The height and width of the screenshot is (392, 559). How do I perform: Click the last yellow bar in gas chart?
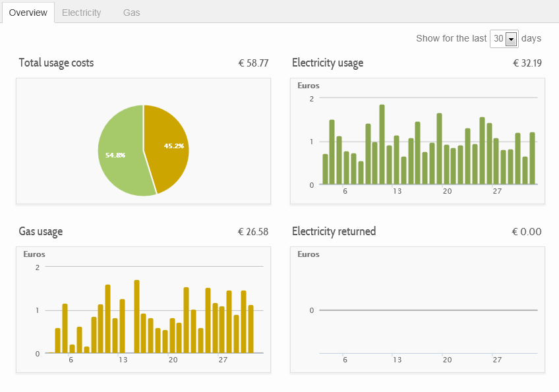(250, 329)
